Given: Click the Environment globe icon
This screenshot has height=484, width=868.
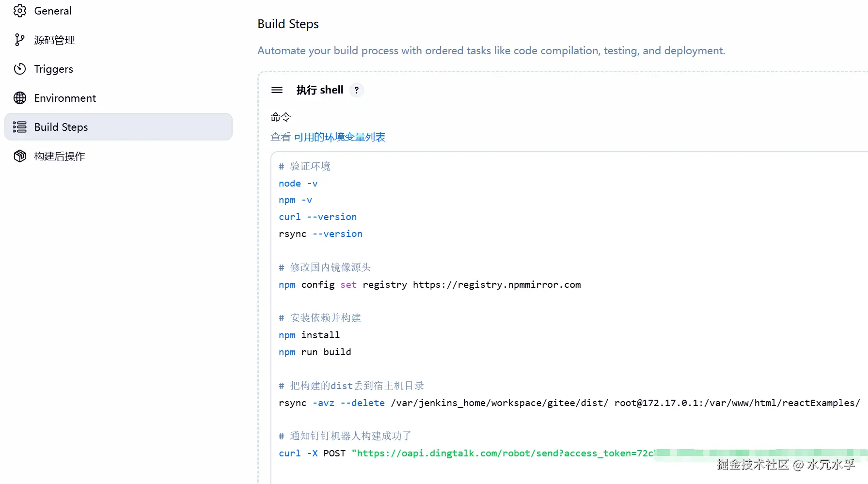Looking at the screenshot, I should tap(20, 98).
